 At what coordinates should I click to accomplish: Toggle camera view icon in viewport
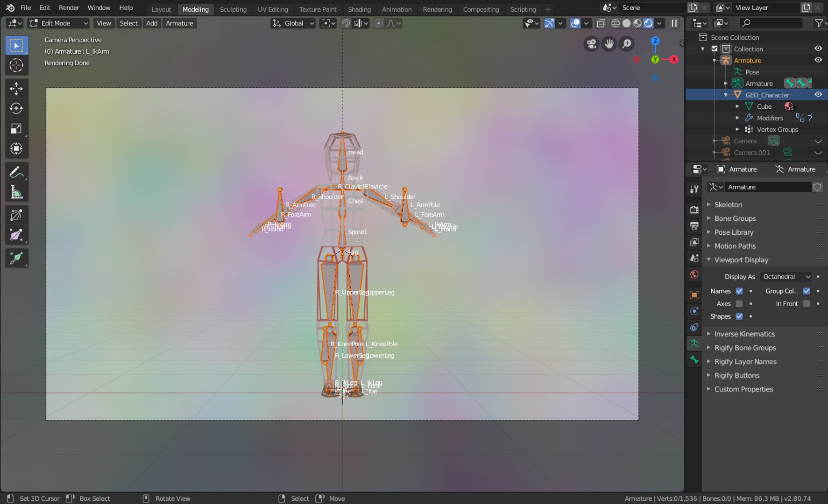click(592, 44)
